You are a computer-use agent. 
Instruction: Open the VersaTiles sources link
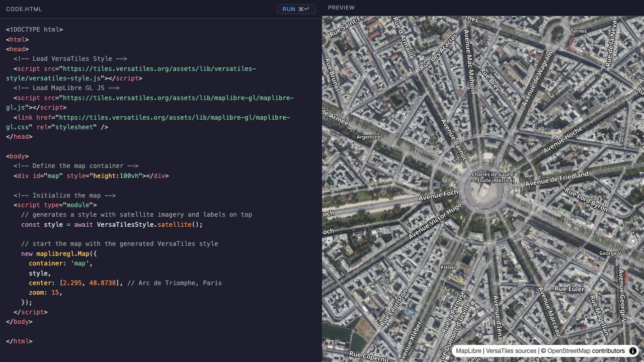[x=511, y=351]
